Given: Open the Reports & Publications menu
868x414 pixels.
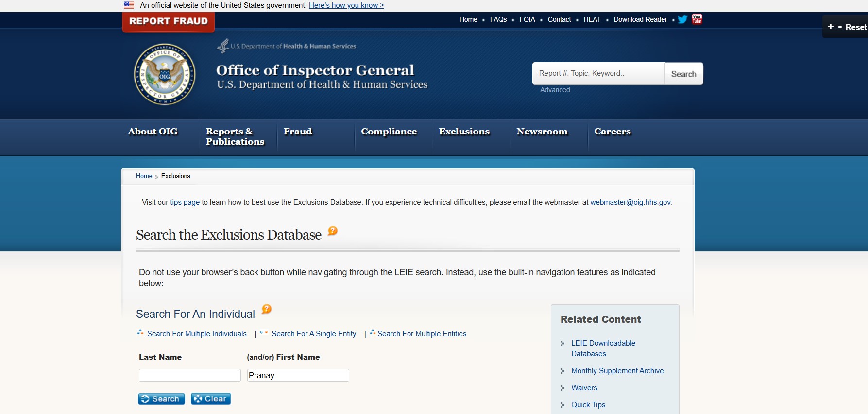Looking at the screenshot, I should tap(235, 136).
